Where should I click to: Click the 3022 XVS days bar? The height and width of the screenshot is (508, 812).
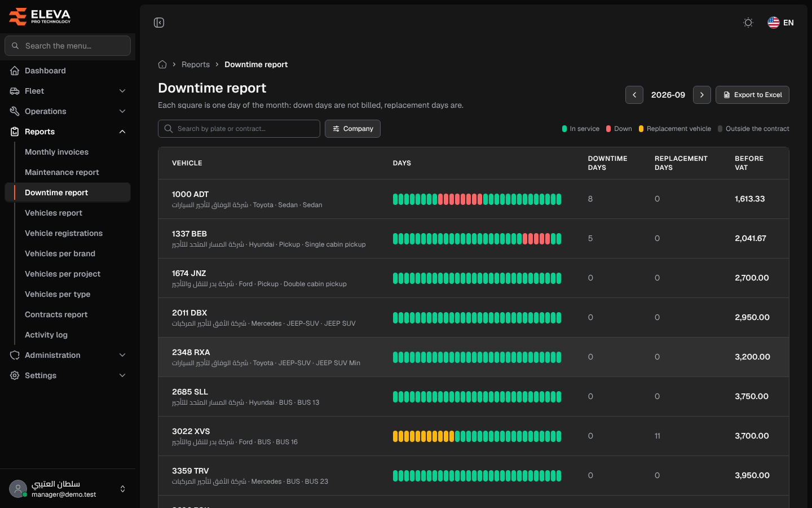tap(477, 436)
